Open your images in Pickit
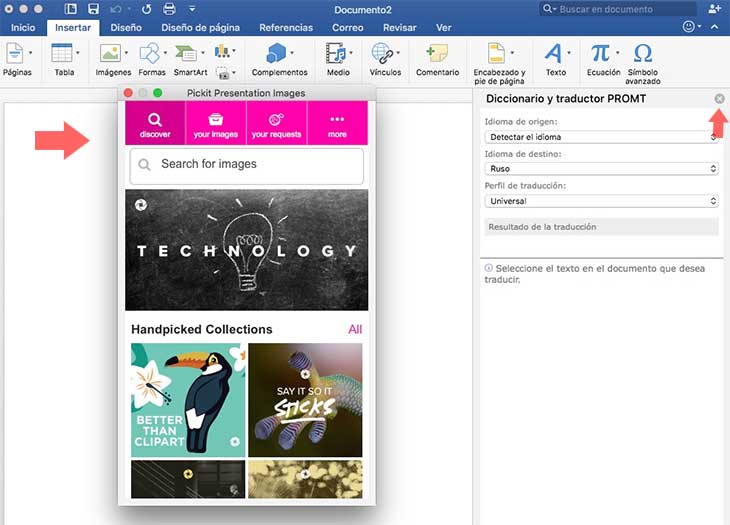The width and height of the screenshot is (730, 525). pyautogui.click(x=216, y=123)
